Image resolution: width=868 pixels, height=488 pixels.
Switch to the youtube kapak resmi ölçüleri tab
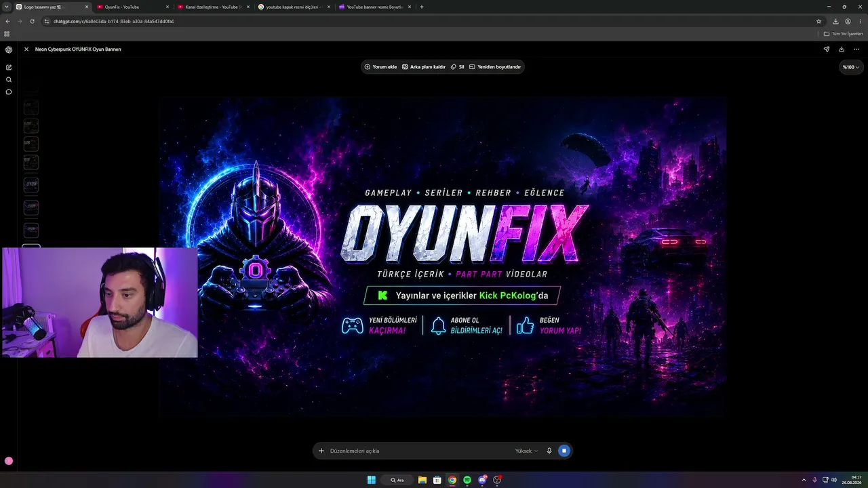tap(294, 7)
